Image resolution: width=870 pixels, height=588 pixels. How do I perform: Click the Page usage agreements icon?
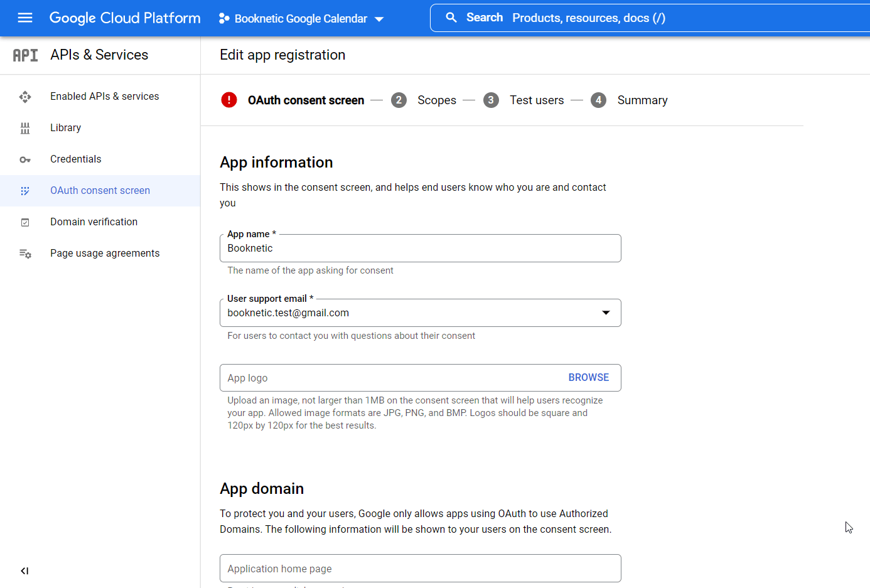(25, 254)
